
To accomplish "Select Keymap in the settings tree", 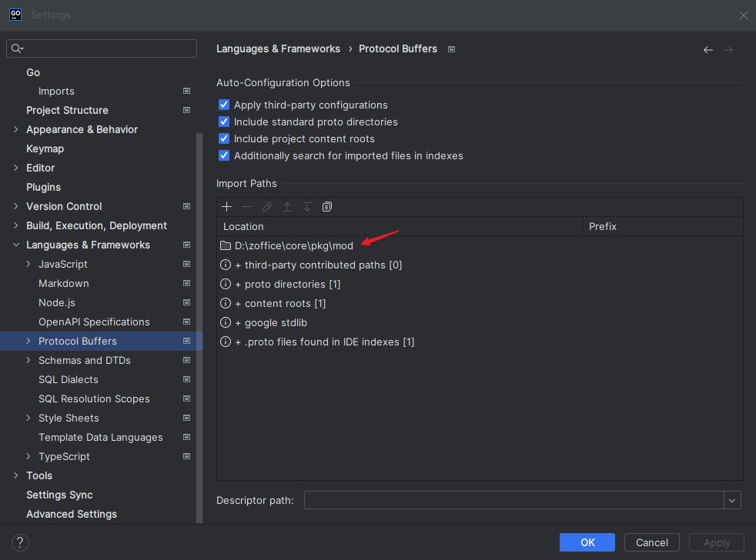I will [45, 149].
